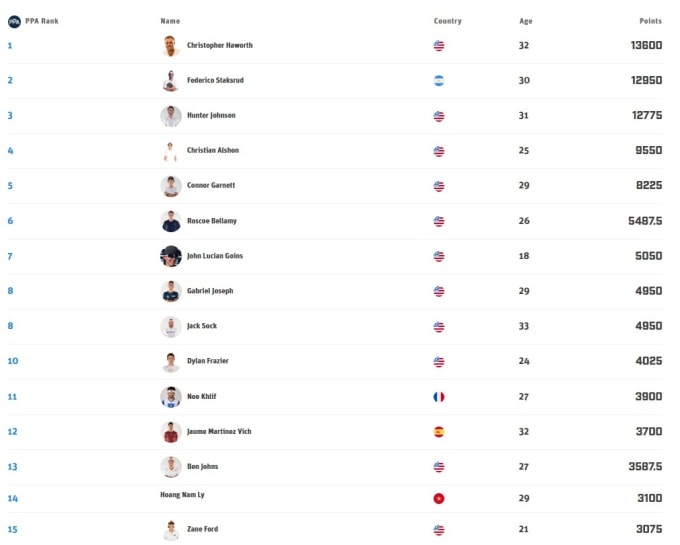Open Jack Sock's profile name link
The image size is (680, 545).
click(202, 326)
